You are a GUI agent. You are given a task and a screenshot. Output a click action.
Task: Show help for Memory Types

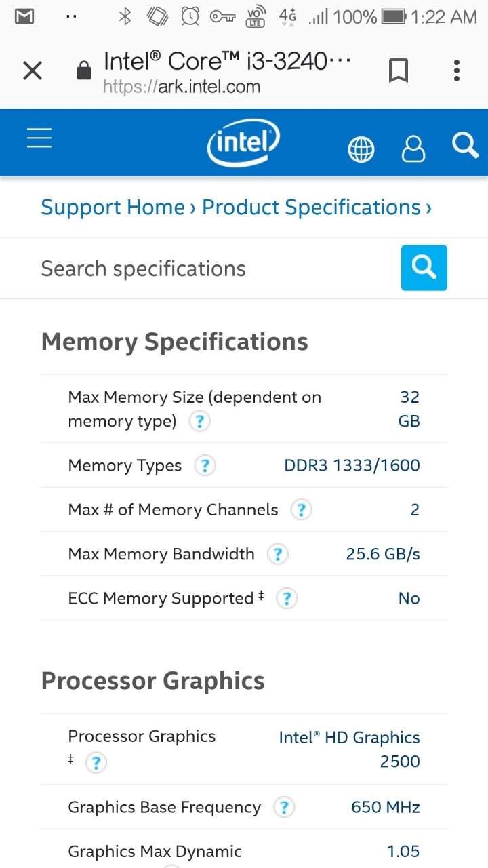tap(205, 466)
